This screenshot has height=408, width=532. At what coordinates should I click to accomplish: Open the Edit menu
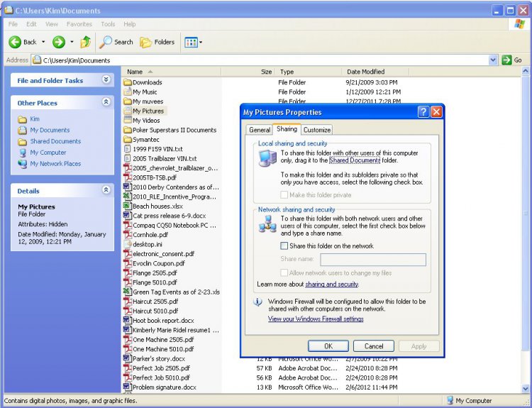pyautogui.click(x=31, y=24)
